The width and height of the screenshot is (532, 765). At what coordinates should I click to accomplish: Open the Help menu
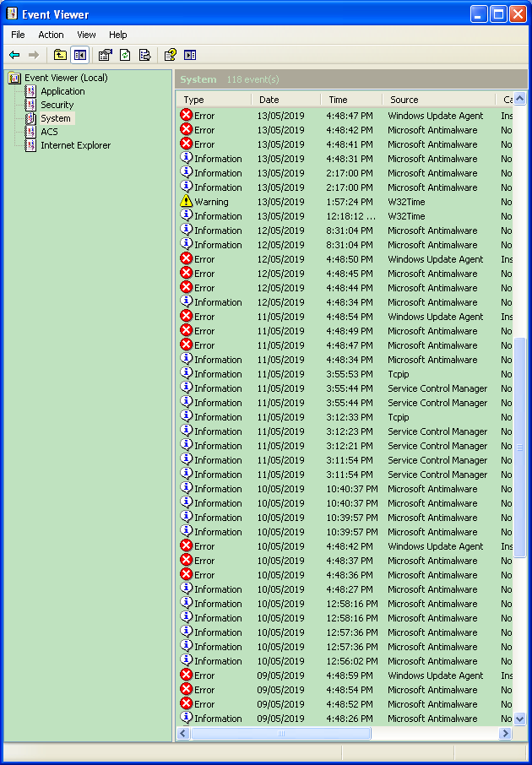[117, 35]
